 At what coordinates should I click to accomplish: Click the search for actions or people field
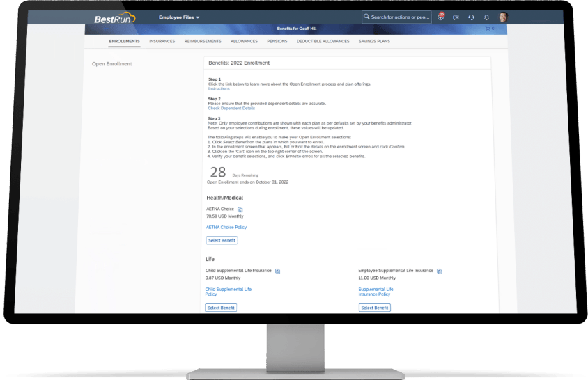point(396,17)
